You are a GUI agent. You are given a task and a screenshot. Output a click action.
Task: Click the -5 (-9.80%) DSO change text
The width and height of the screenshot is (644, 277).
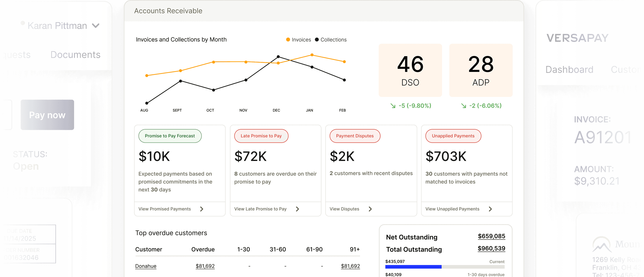coord(415,106)
